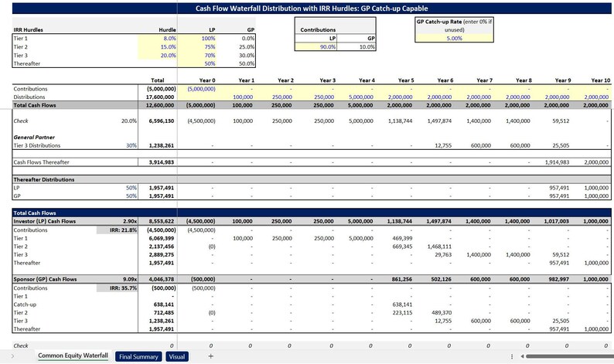
Task: Add a new sheet with plus icon
Action: [x=210, y=355]
